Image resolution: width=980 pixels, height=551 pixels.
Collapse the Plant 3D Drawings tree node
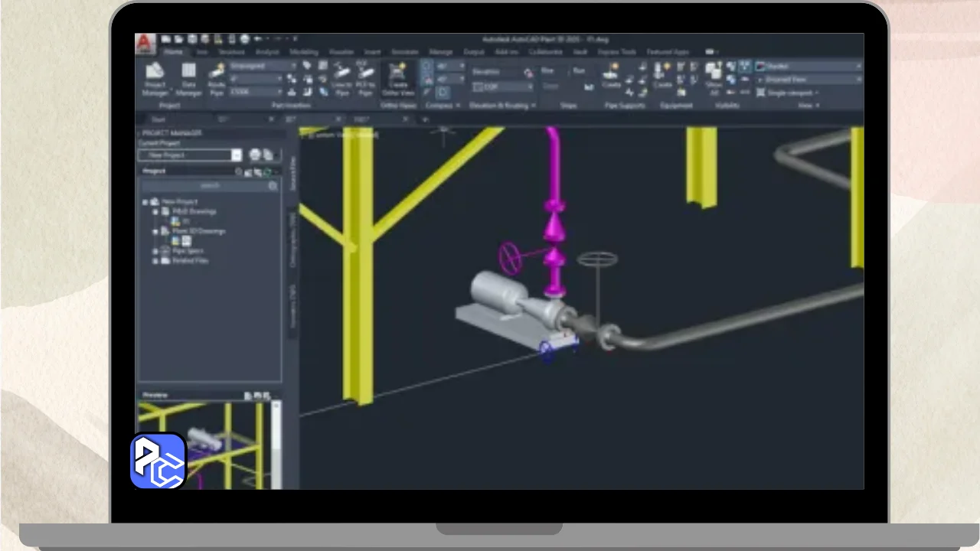[155, 231]
